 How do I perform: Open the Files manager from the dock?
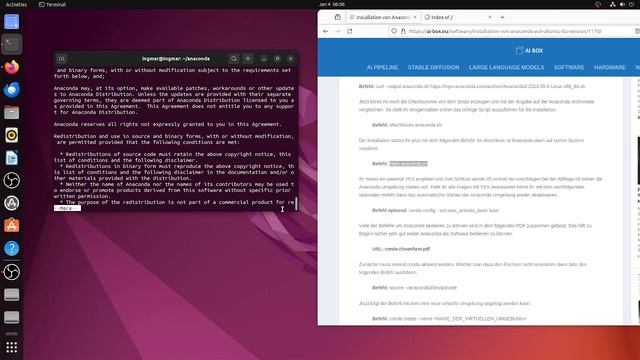11,112
